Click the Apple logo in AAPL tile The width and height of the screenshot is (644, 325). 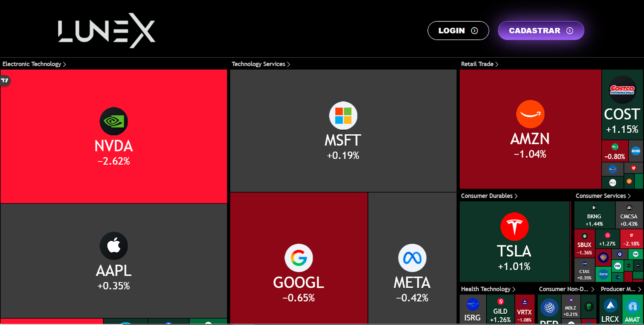click(114, 246)
